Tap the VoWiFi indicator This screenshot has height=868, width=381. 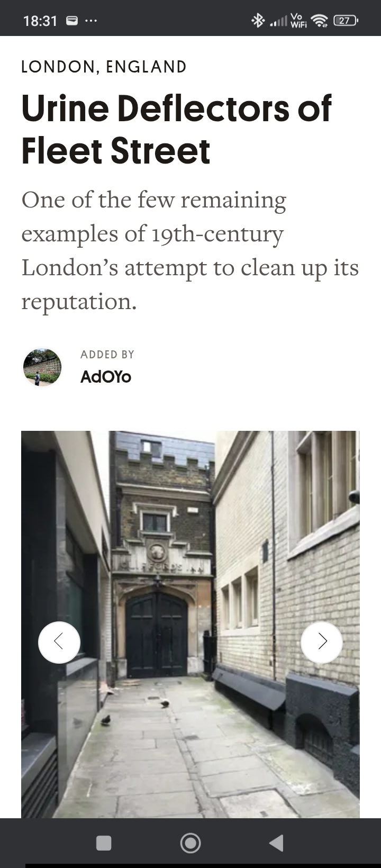(299, 21)
